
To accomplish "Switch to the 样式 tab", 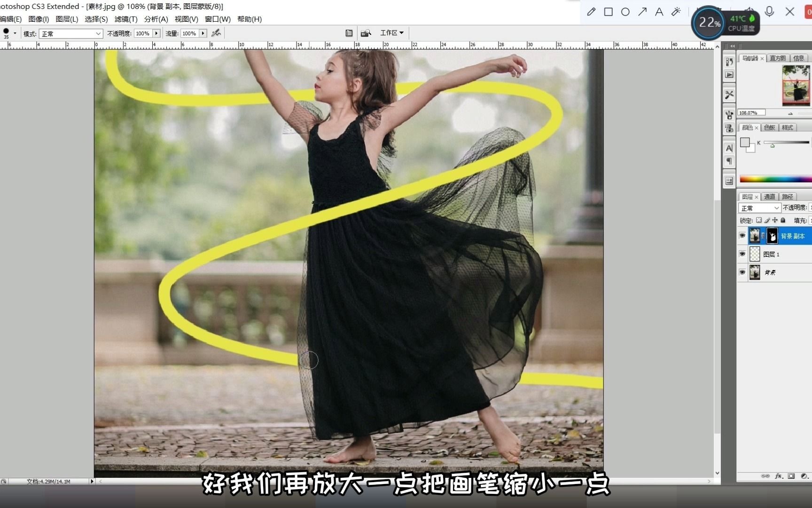I will [788, 127].
